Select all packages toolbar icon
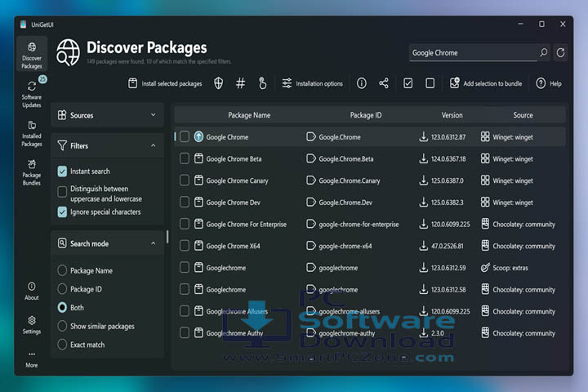The image size is (588, 392). point(408,83)
